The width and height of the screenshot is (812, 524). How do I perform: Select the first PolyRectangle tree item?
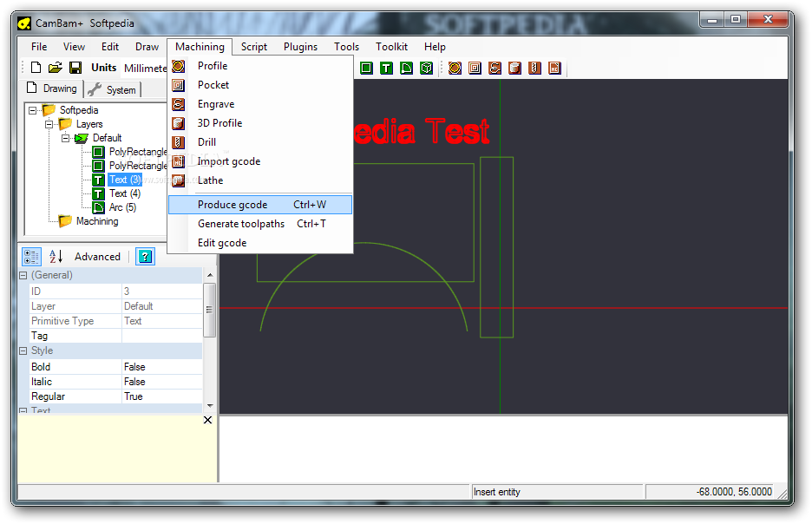point(138,152)
